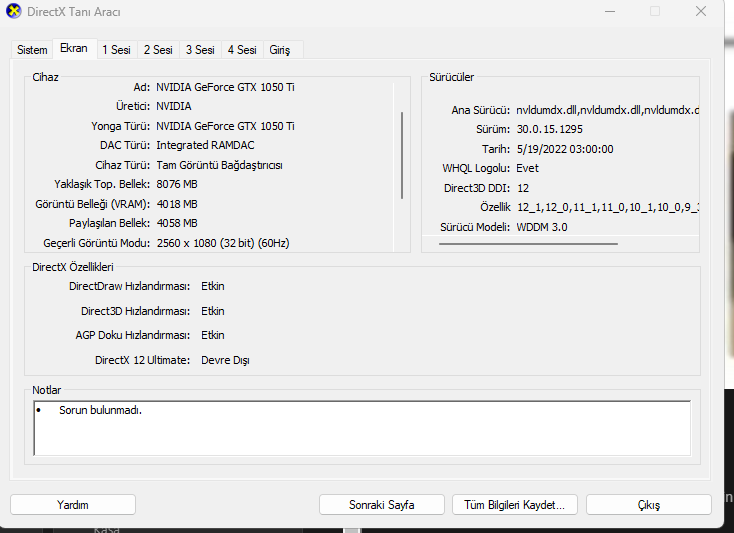Click the Sürücüler panel horizontal scrollbar
The image size is (734, 533).
528,244
